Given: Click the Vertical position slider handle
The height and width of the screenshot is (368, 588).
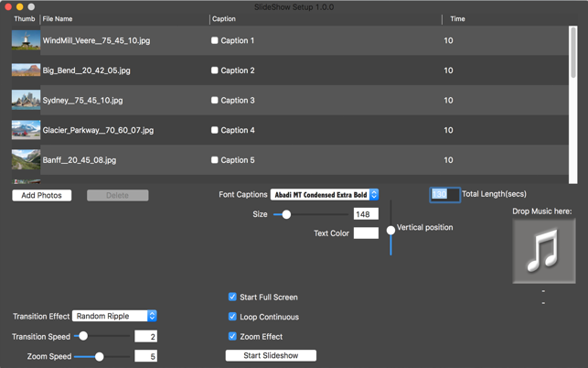Looking at the screenshot, I should point(390,230).
